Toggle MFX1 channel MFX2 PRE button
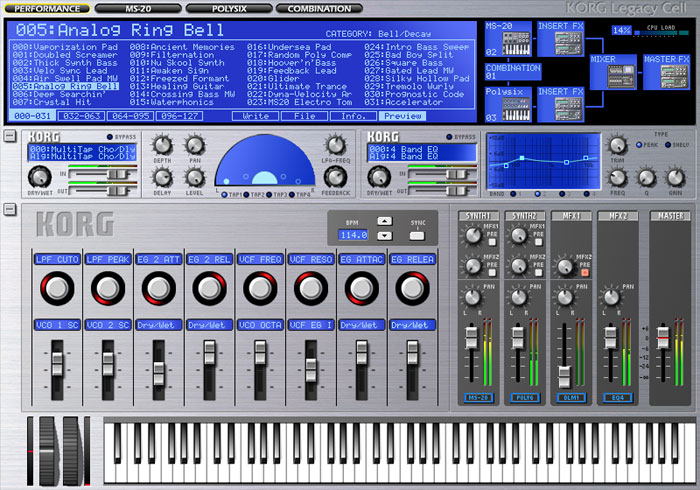The width and height of the screenshot is (700, 490). 584,272
